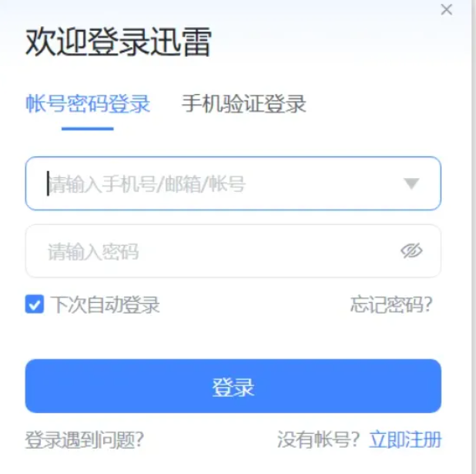The height and width of the screenshot is (474, 476).
Task: Click the 请输入手机号/邮箱/帐号 placeholder text
Action: click(x=146, y=184)
